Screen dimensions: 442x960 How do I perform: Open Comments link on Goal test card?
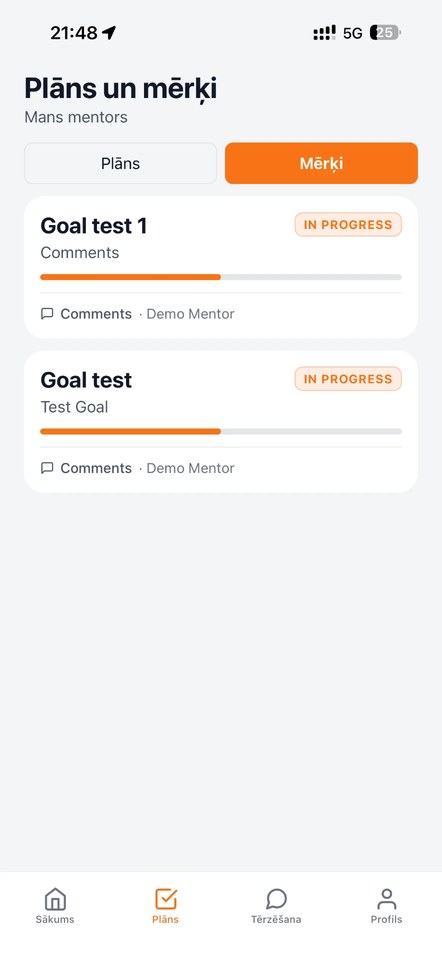pyautogui.click(x=96, y=468)
